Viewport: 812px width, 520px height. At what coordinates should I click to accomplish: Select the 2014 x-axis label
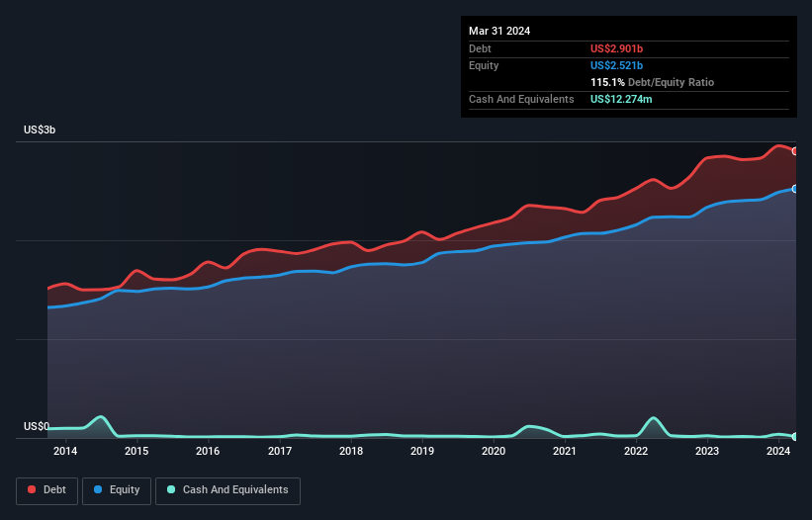tap(65, 452)
